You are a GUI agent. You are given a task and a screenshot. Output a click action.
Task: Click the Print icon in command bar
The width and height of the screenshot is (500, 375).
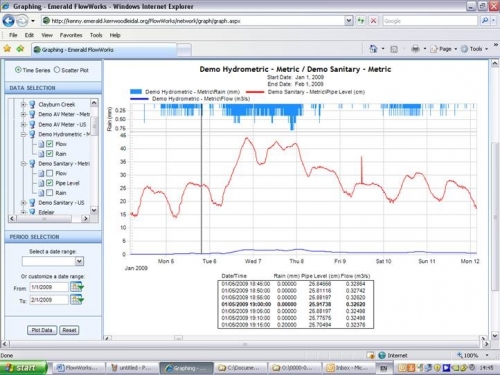pos(415,49)
